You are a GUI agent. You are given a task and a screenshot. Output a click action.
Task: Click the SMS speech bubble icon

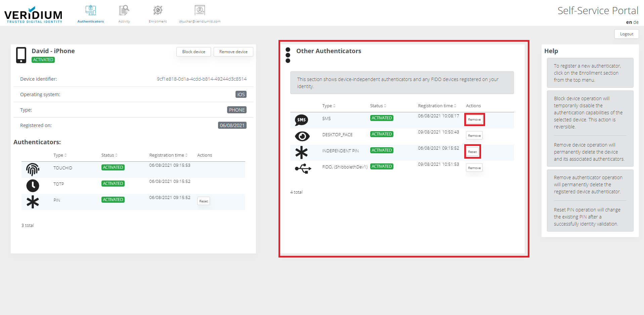coord(301,120)
